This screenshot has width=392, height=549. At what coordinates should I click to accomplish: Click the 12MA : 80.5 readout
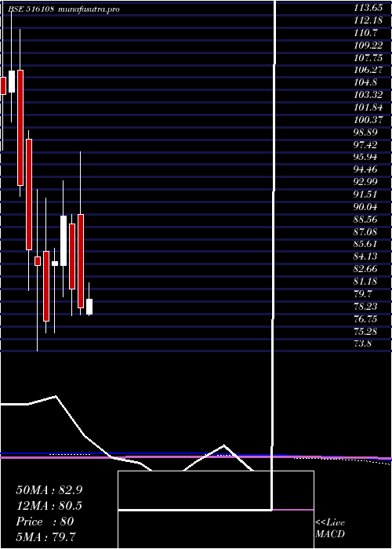pyautogui.click(x=49, y=506)
